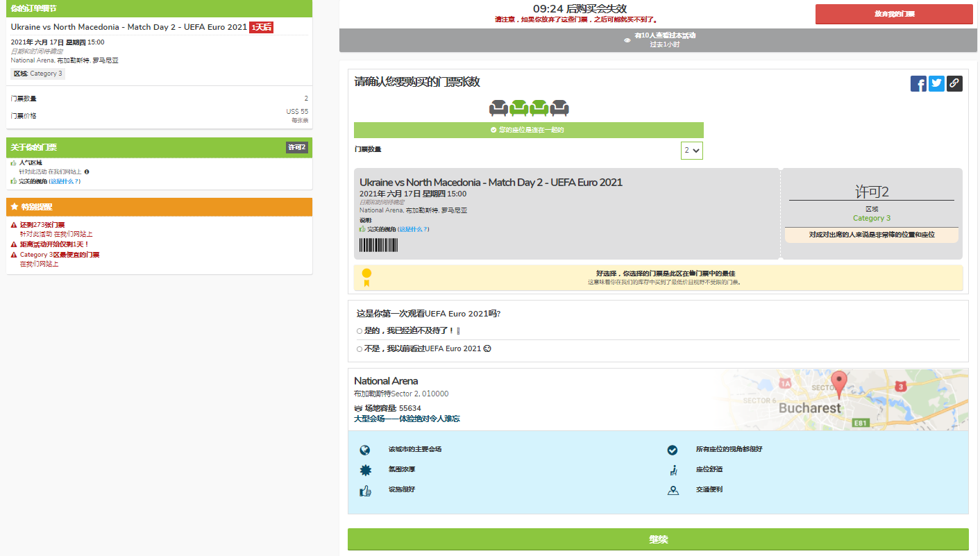Click the 许可2 badge in the green header
This screenshot has width=980, height=556.
click(x=296, y=147)
